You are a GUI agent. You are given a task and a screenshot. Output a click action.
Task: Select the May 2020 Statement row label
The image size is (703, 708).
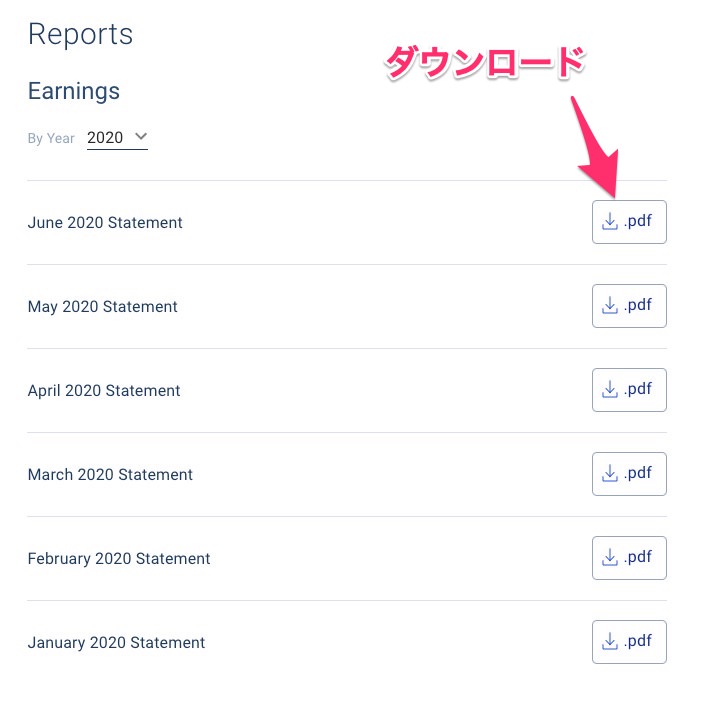point(103,307)
